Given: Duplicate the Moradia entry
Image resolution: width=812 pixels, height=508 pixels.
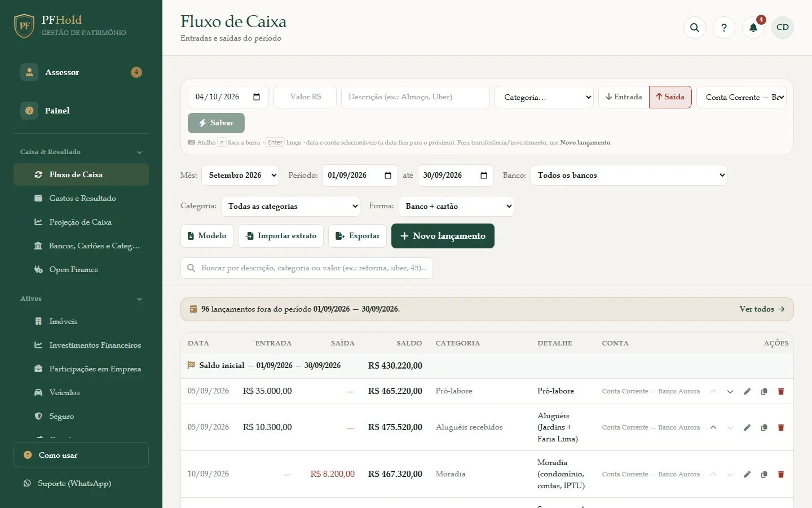Looking at the screenshot, I should [x=764, y=475].
